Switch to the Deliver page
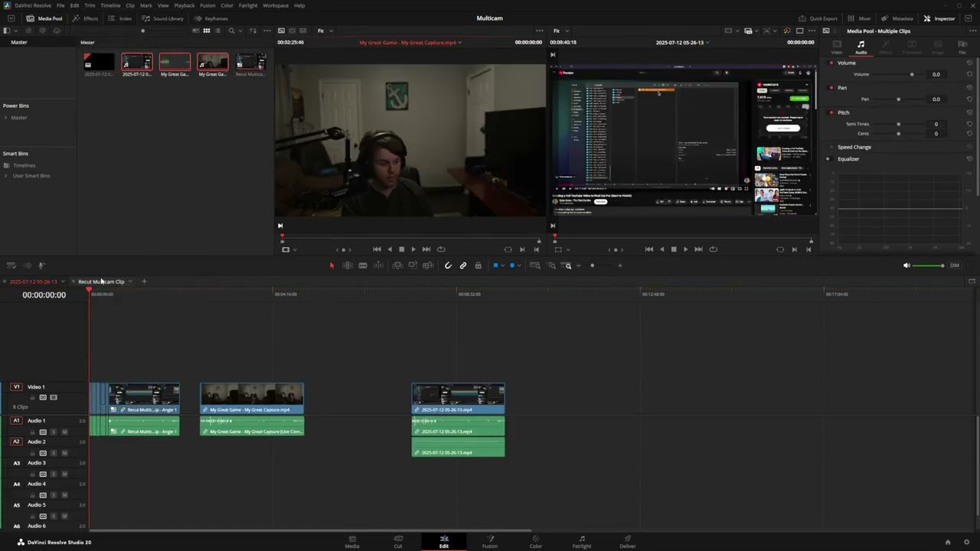Screen dimensions: 980x551 pyautogui.click(x=628, y=541)
